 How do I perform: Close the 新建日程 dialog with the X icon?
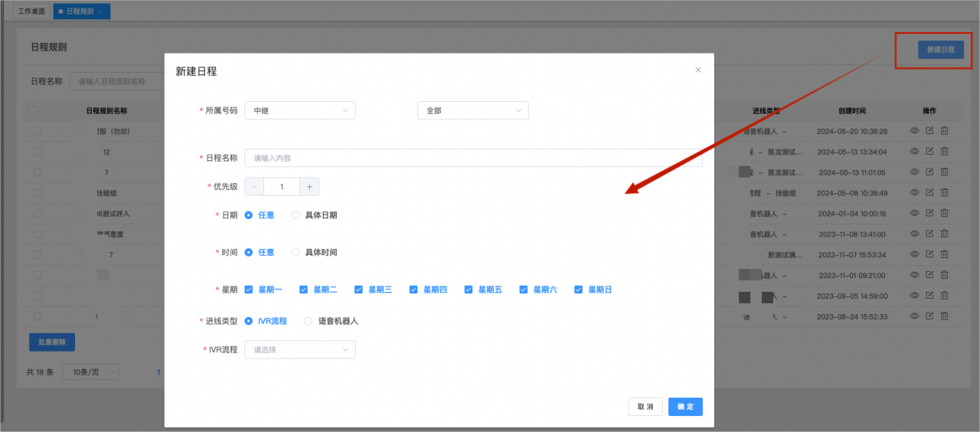(x=697, y=70)
